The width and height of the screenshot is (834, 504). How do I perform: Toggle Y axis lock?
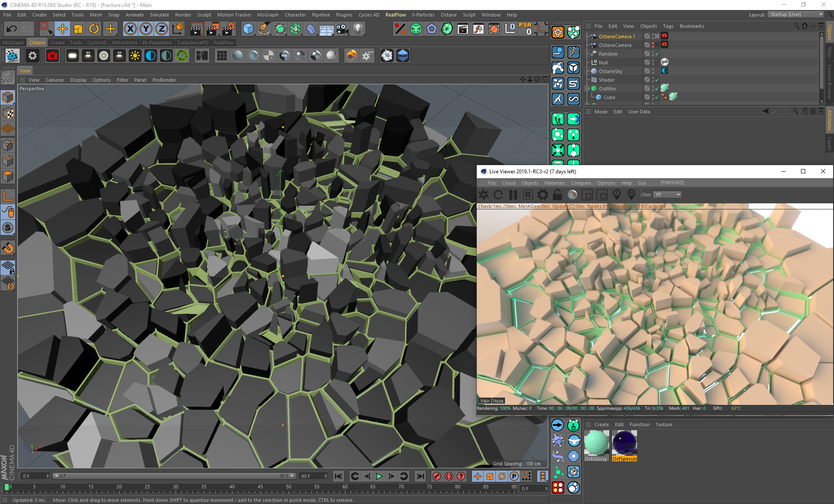click(146, 29)
